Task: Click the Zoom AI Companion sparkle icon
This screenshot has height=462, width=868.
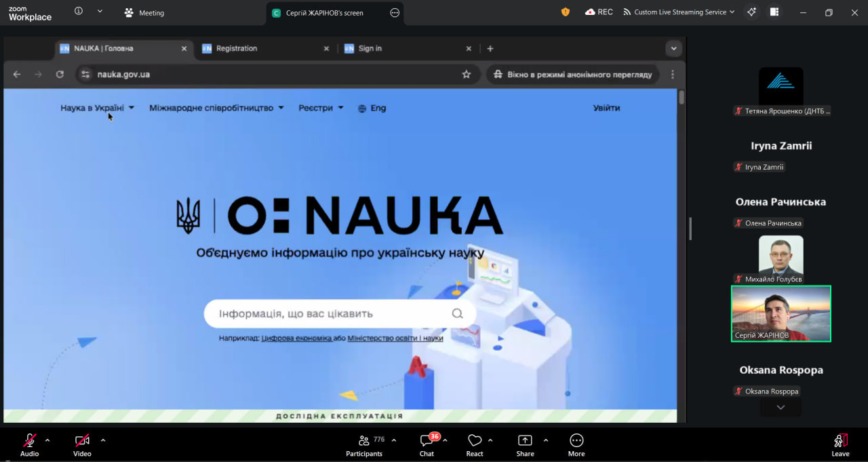Action: (751, 12)
